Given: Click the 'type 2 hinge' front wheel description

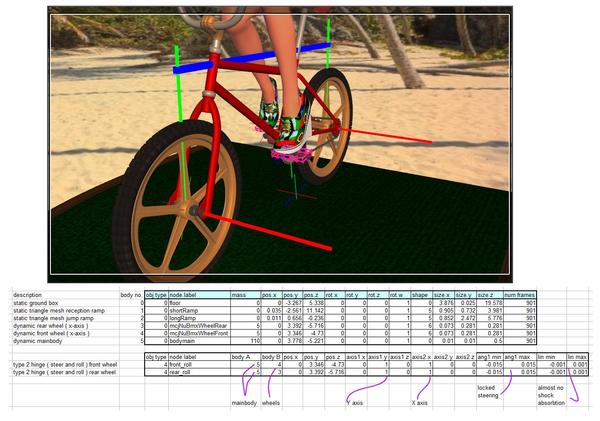Looking at the screenshot, I should [x=65, y=365].
